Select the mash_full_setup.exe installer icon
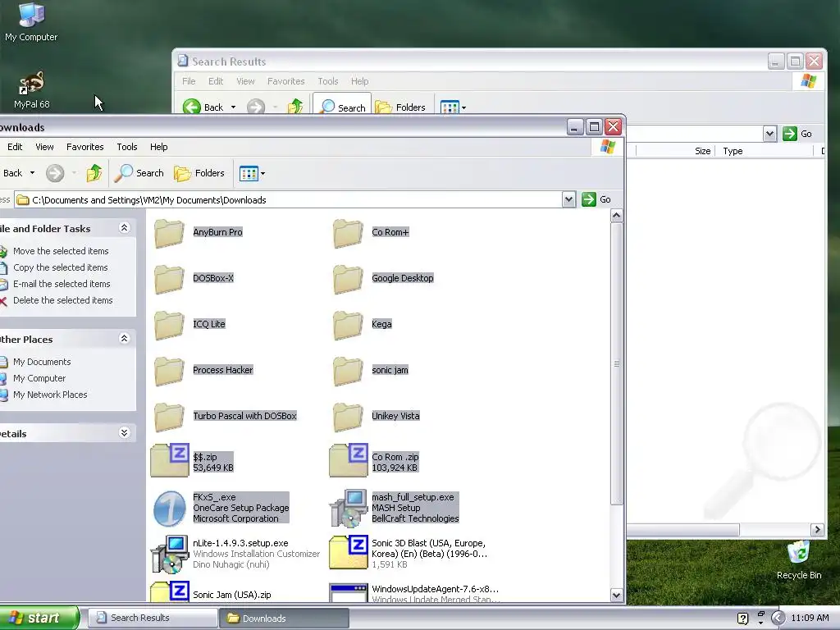 pos(348,508)
